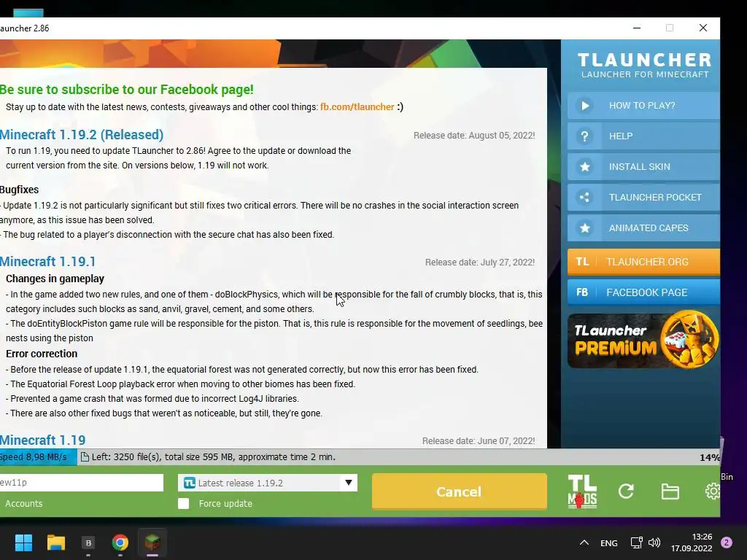Image resolution: width=747 pixels, height=560 pixels.
Task: Open the volume speaker tray icon
Action: click(x=654, y=542)
